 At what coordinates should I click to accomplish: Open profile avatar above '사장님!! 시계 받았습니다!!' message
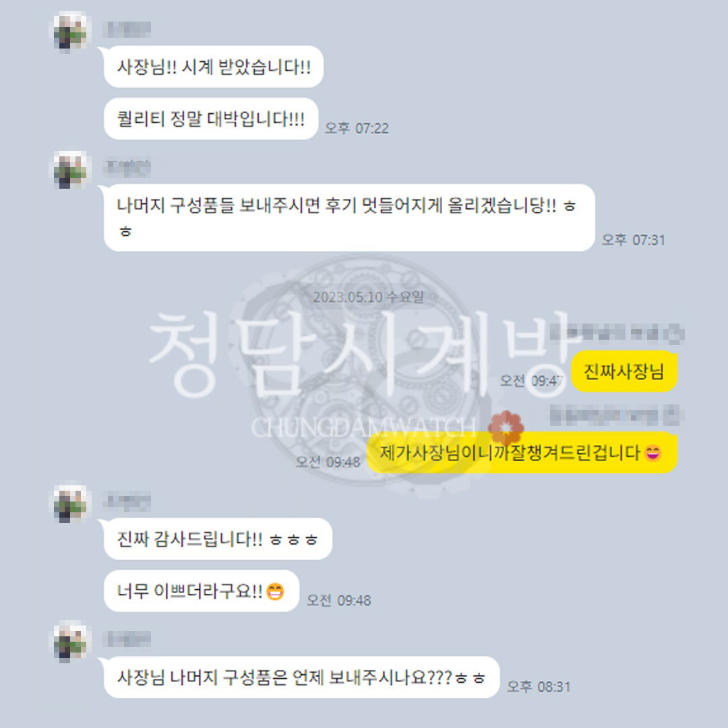click(x=69, y=31)
